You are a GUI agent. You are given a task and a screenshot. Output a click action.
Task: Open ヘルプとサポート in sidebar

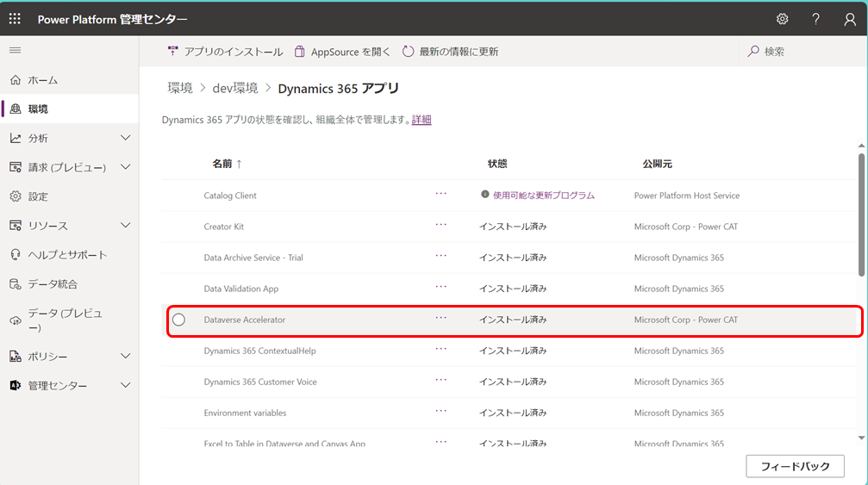(69, 255)
